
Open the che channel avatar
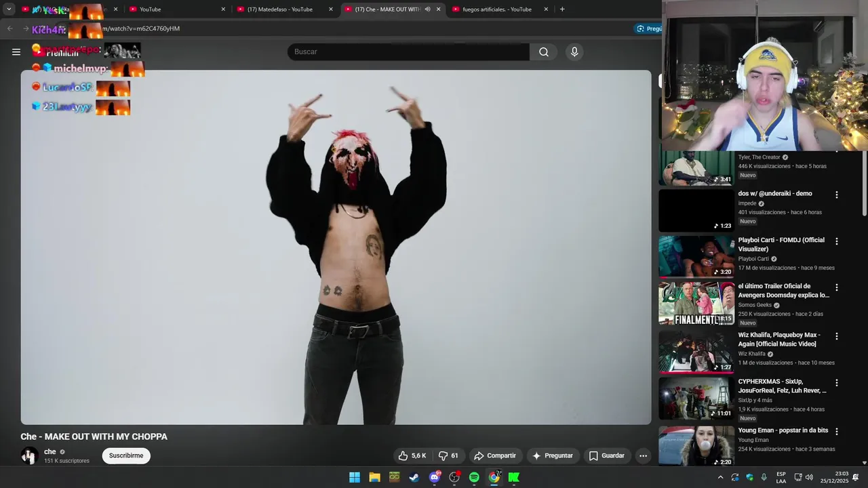point(29,456)
